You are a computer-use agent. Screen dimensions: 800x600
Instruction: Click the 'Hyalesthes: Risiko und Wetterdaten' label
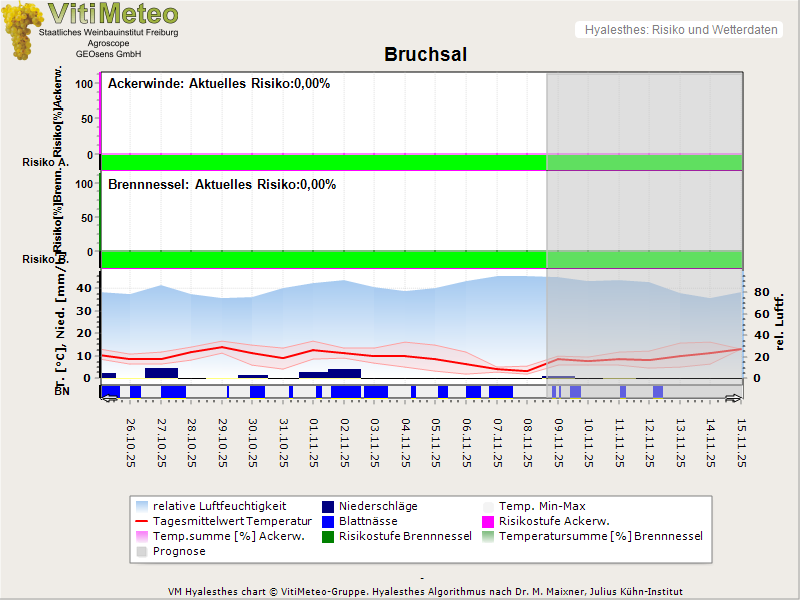(680, 30)
